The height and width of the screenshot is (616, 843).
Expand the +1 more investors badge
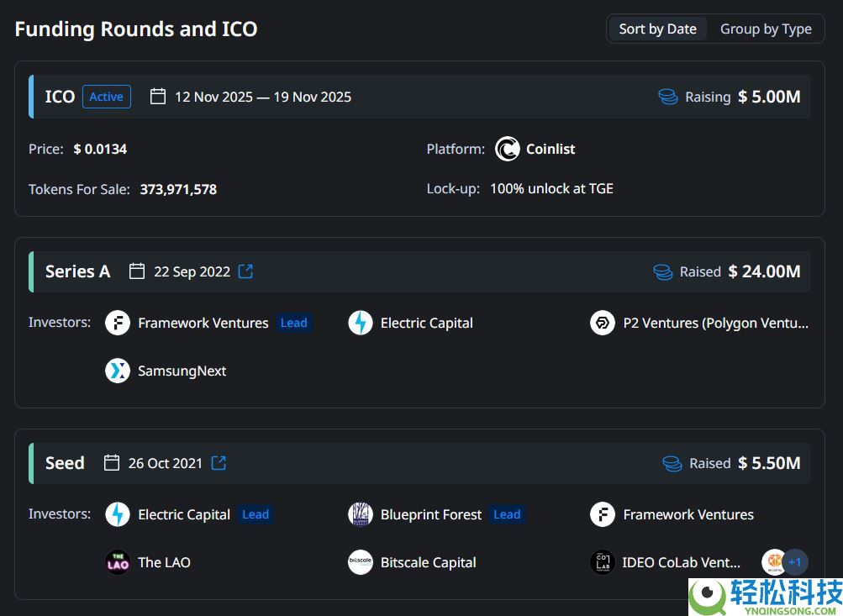click(795, 562)
